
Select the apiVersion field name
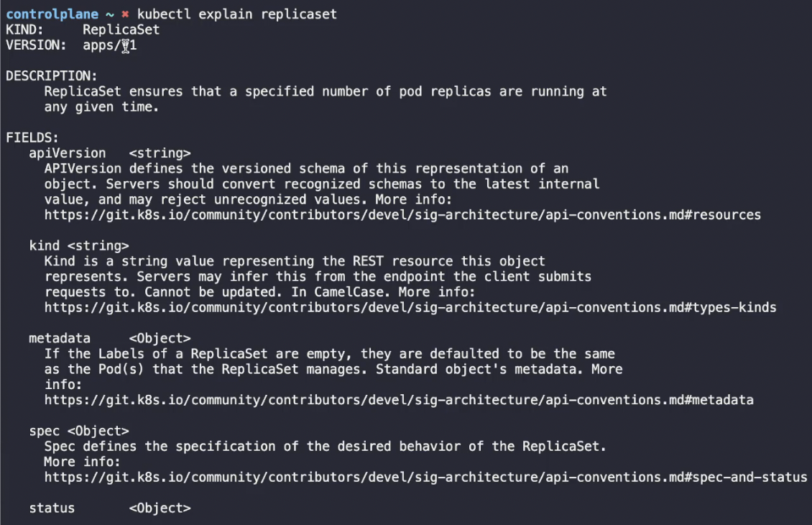68,153
